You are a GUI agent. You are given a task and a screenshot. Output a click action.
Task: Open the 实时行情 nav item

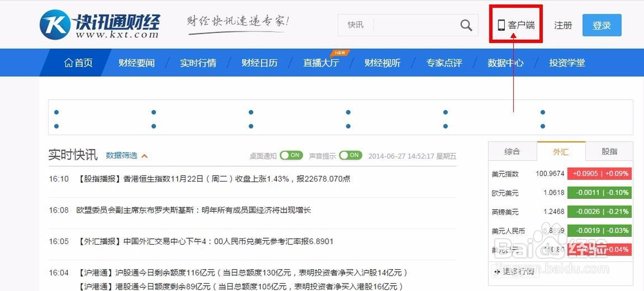pyautogui.click(x=198, y=63)
